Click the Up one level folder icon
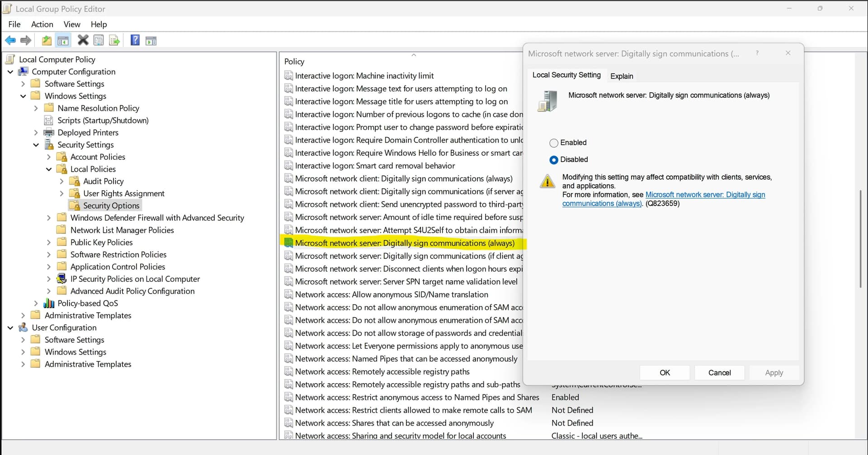This screenshot has width=868, height=455. pos(47,41)
